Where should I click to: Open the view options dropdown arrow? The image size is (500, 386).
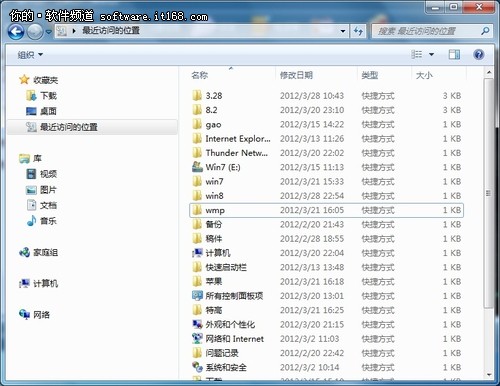(431, 54)
